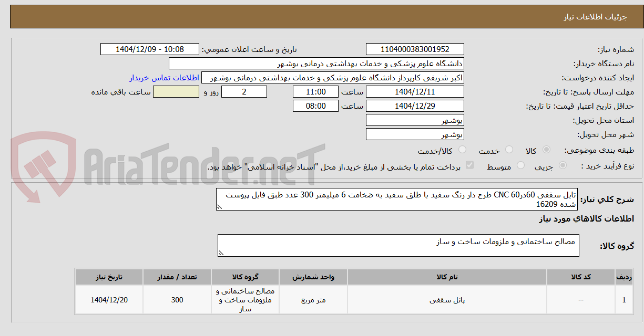The image size is (644, 336).
Task: Click the delivery province field بوشهر
Action: [415, 120]
